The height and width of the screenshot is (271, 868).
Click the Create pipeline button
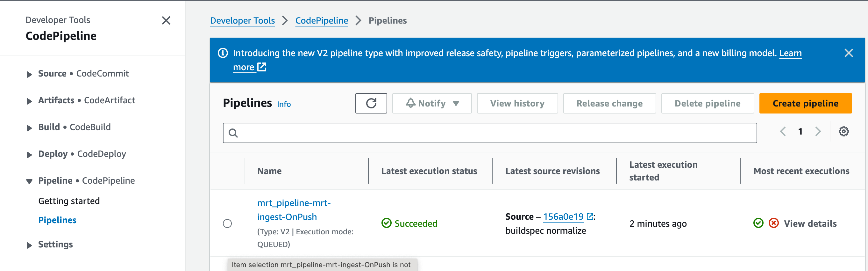point(805,103)
